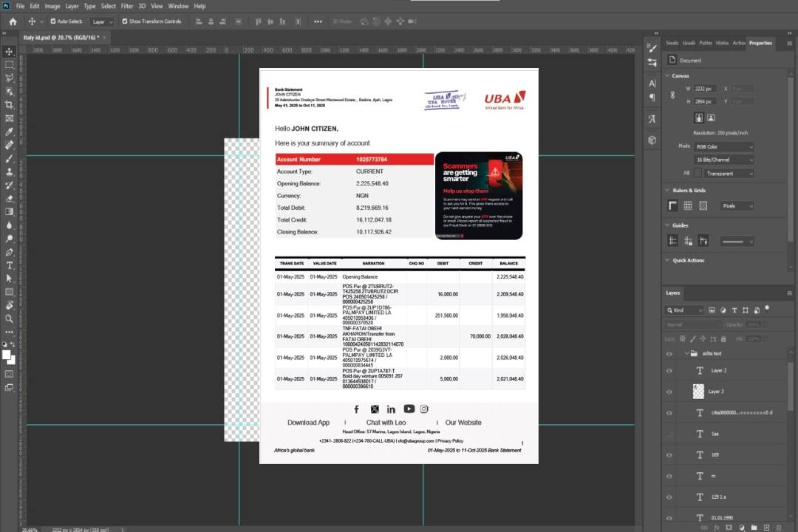Collapse the Guides section
Image resolution: width=798 pixels, height=532 pixels.
[x=667, y=225]
